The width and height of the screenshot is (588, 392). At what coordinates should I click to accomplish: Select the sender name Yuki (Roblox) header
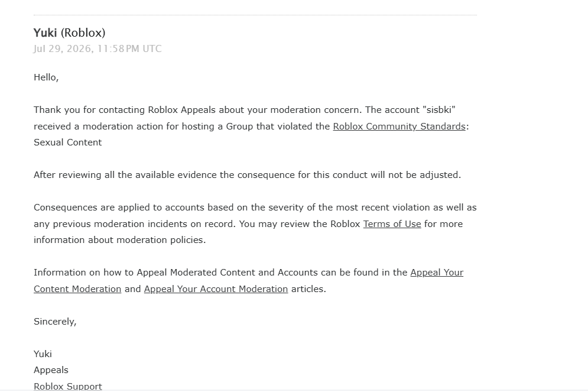coord(69,33)
